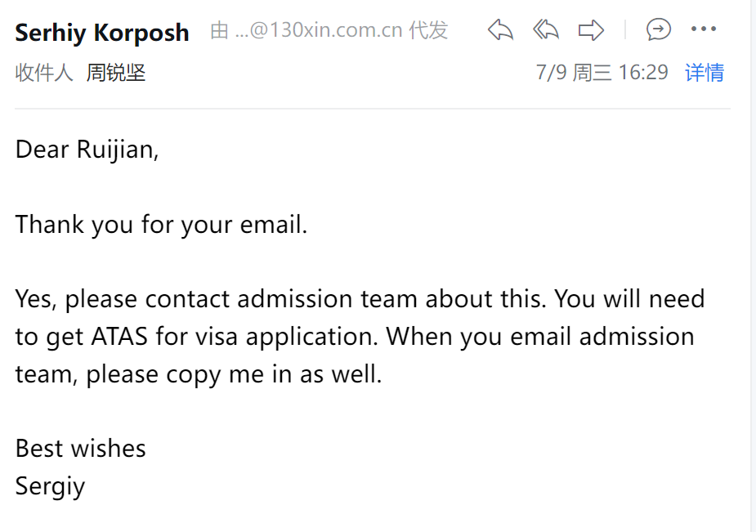Open the speech-bubble discussion icon
756x532 pixels.
click(658, 30)
